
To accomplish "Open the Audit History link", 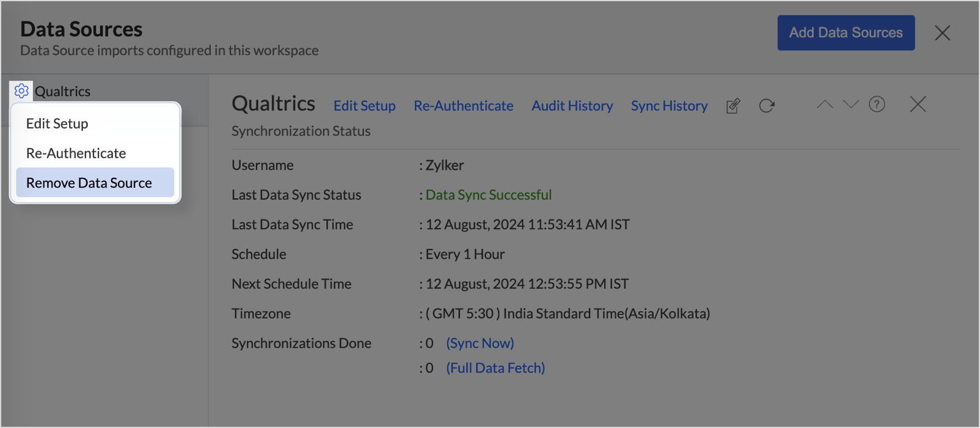I will point(572,106).
